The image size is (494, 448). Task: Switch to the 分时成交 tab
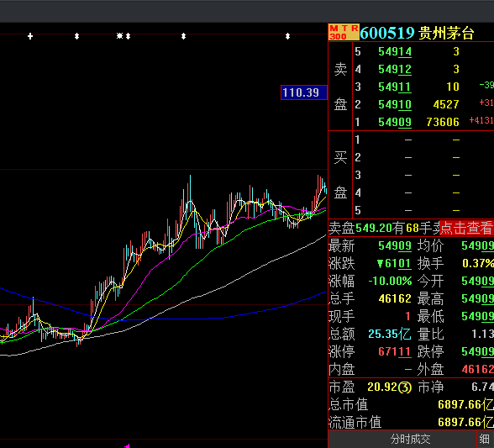coord(410,439)
